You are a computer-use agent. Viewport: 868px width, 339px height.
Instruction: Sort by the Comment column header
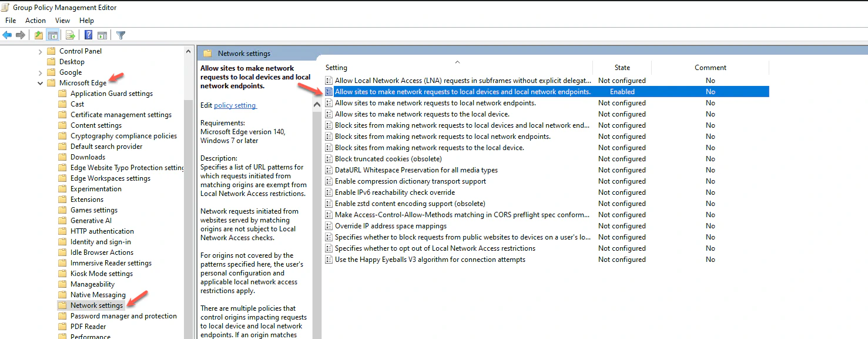711,67
